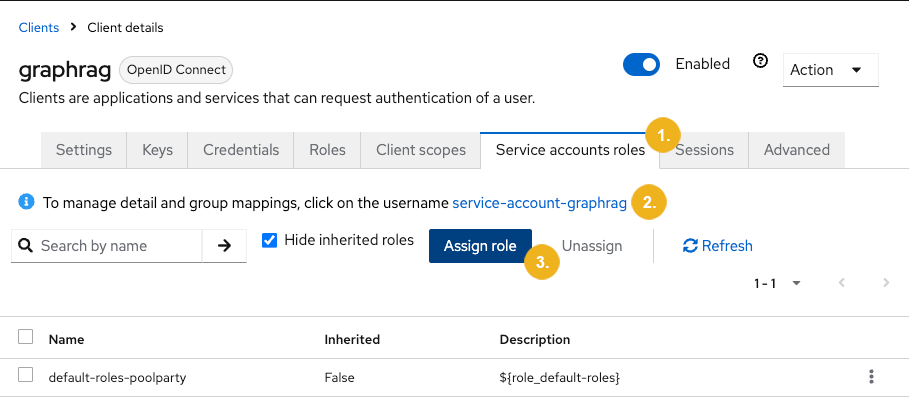Open the Action dropdown
The height and width of the screenshot is (415, 909).
(831, 70)
